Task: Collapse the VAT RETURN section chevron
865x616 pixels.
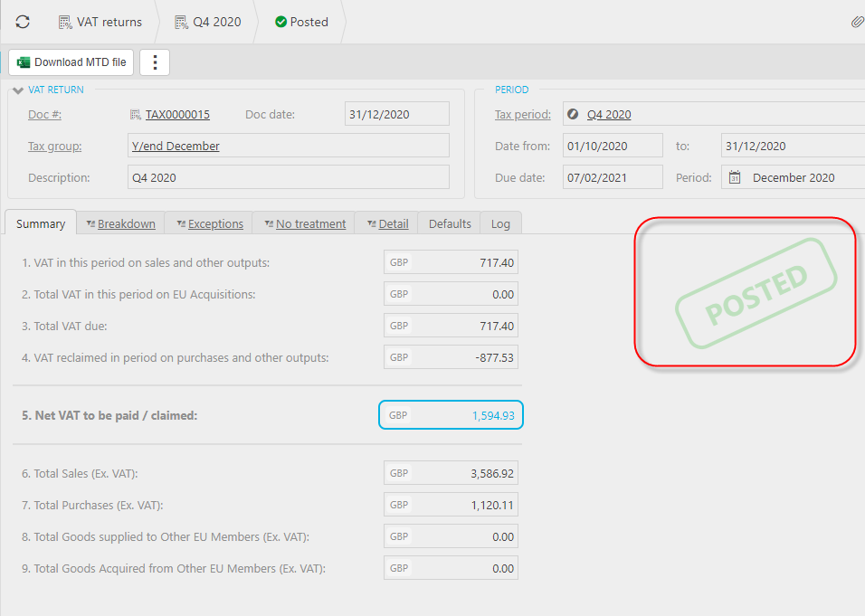Action: 17,90
